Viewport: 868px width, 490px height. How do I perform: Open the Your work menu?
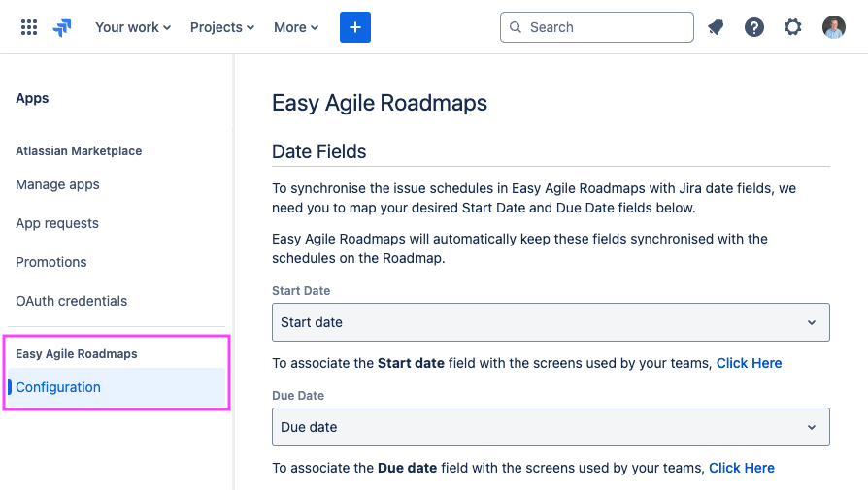(133, 27)
